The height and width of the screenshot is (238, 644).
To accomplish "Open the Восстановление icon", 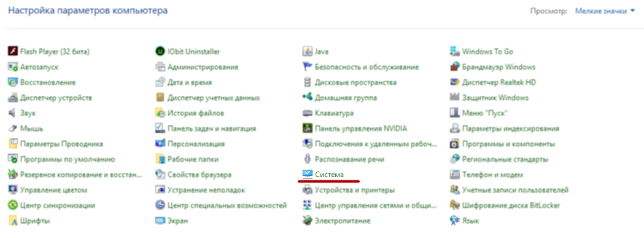I will tap(12, 82).
